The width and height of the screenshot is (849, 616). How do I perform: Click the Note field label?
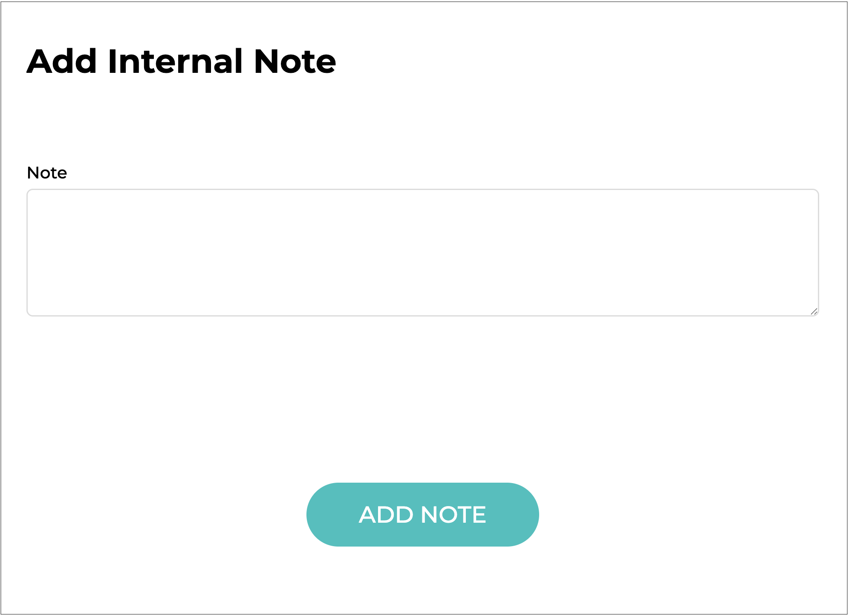pos(47,173)
